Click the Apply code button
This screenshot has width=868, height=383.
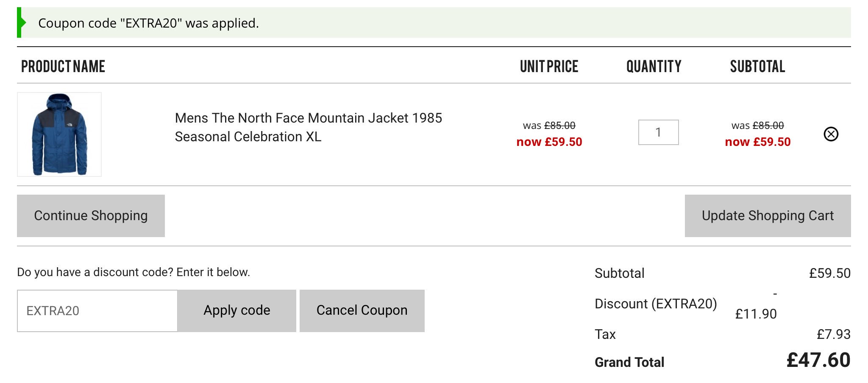(237, 310)
